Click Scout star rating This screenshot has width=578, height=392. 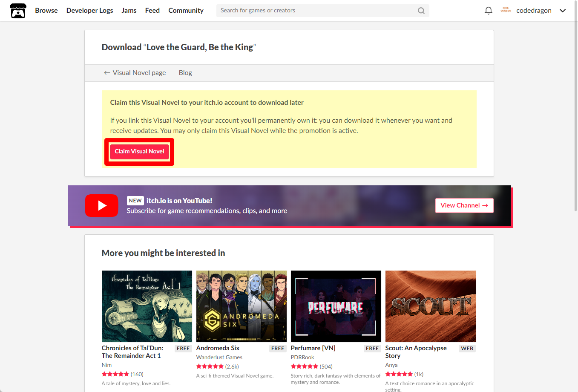click(399, 374)
